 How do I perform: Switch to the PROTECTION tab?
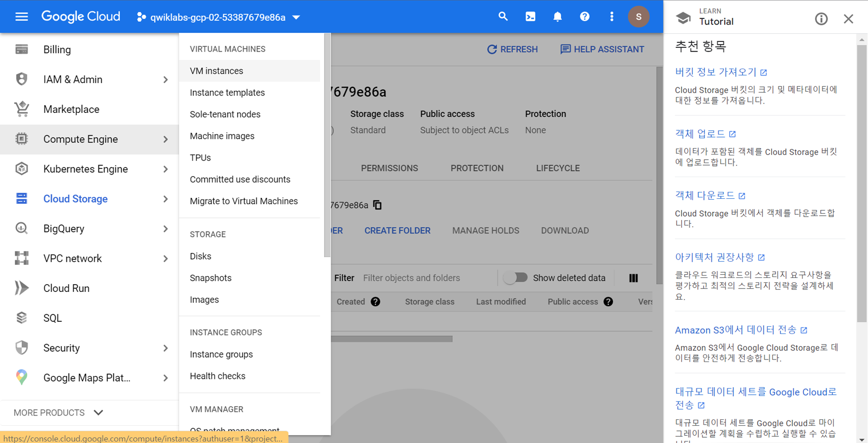(x=477, y=168)
